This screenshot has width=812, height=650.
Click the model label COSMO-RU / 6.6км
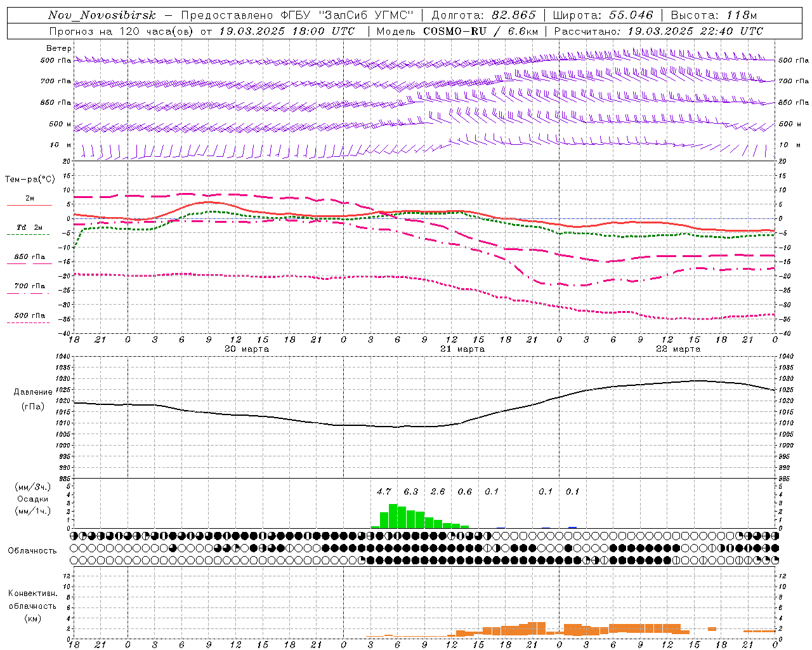480,31
